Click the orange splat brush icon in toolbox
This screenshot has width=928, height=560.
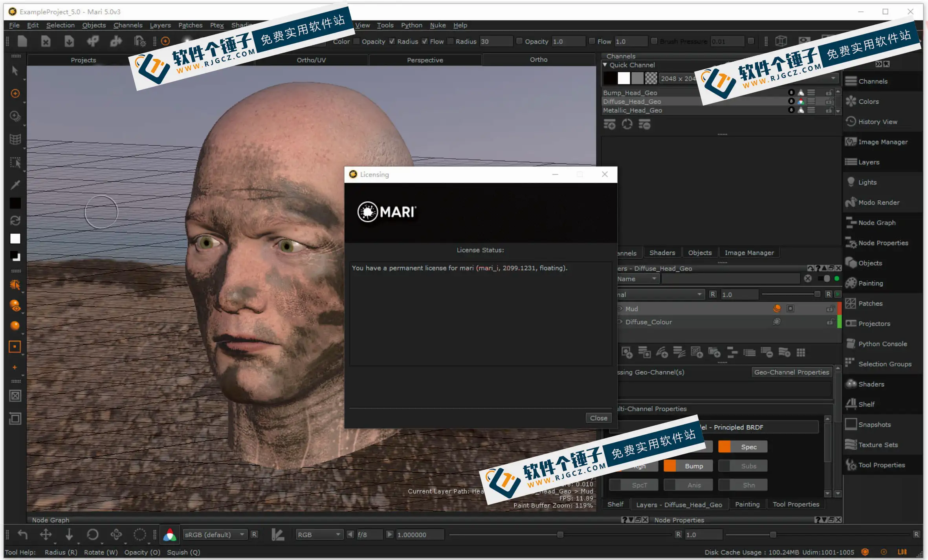[15, 285]
